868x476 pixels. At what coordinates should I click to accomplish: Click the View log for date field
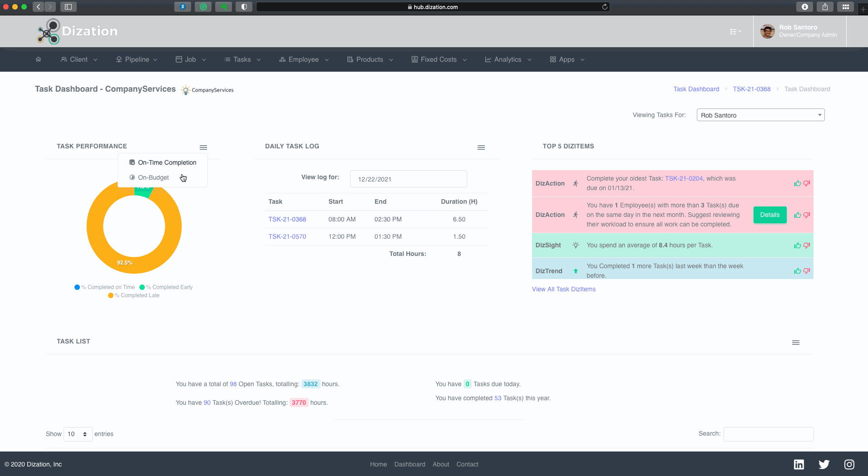(408, 179)
